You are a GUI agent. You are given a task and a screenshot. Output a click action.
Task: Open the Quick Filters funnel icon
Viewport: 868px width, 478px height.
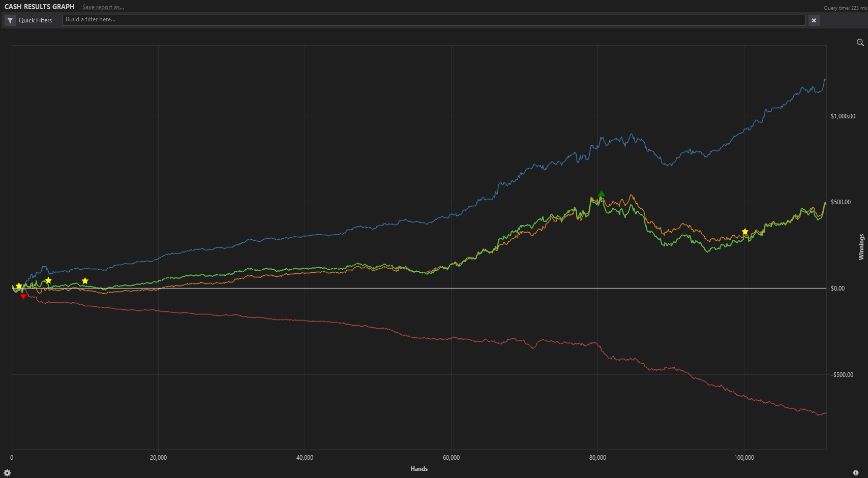tap(10, 20)
